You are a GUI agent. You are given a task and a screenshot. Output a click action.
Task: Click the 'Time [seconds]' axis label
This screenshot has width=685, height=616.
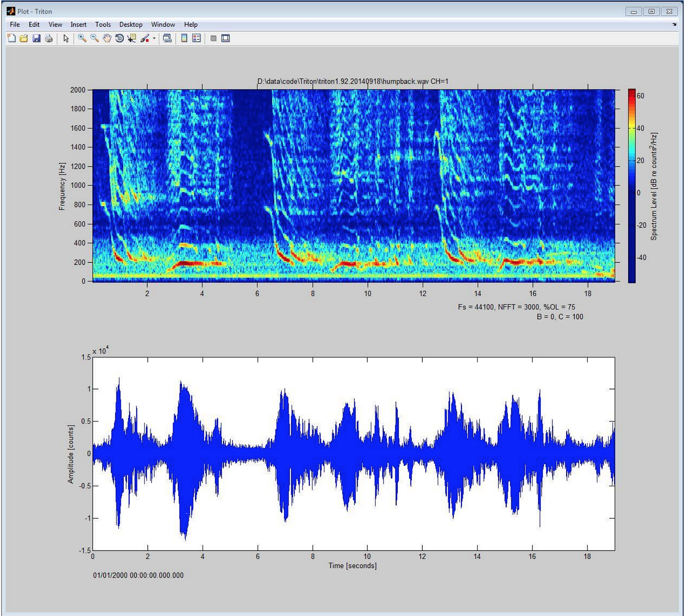click(x=352, y=566)
